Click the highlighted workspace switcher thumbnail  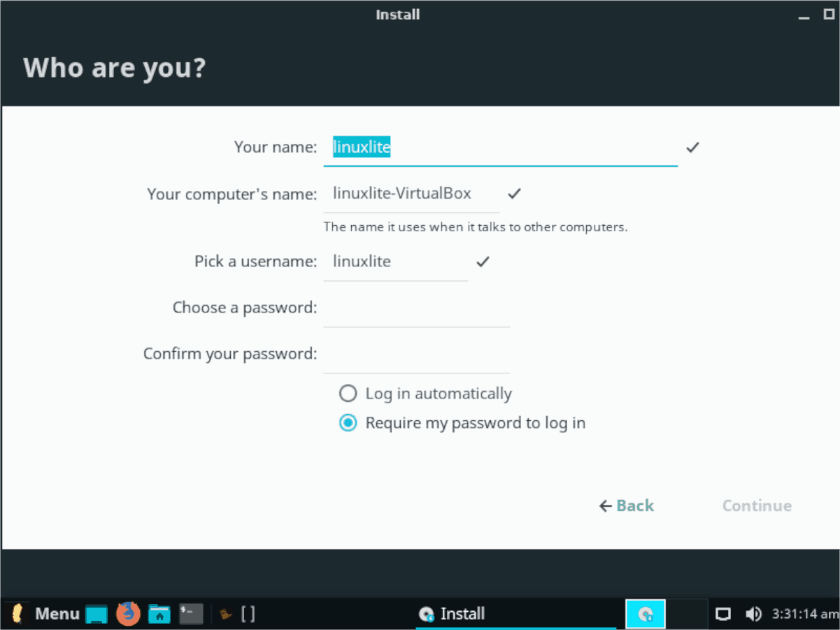pos(646,615)
